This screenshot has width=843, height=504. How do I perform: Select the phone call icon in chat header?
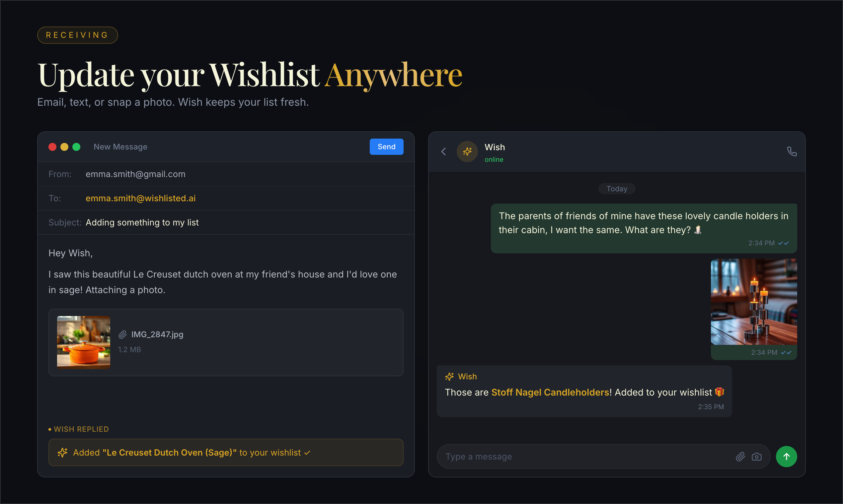click(792, 152)
